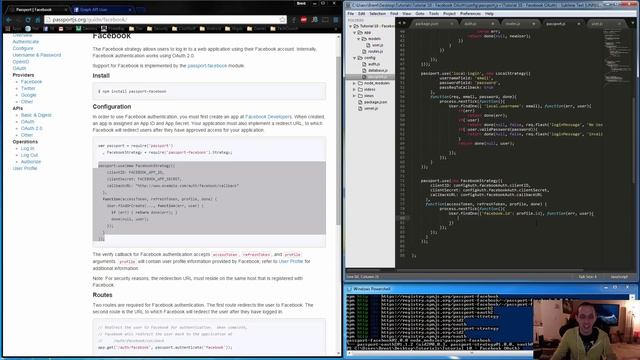Open Sublime Text Edit menu
Screen dimensions: 640x360
pyautogui.click(x=362, y=13)
